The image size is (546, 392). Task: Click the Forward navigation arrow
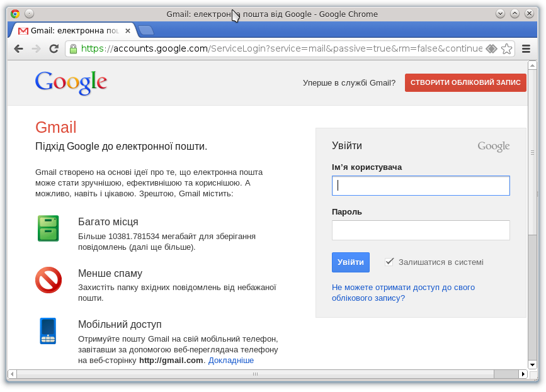click(x=37, y=48)
